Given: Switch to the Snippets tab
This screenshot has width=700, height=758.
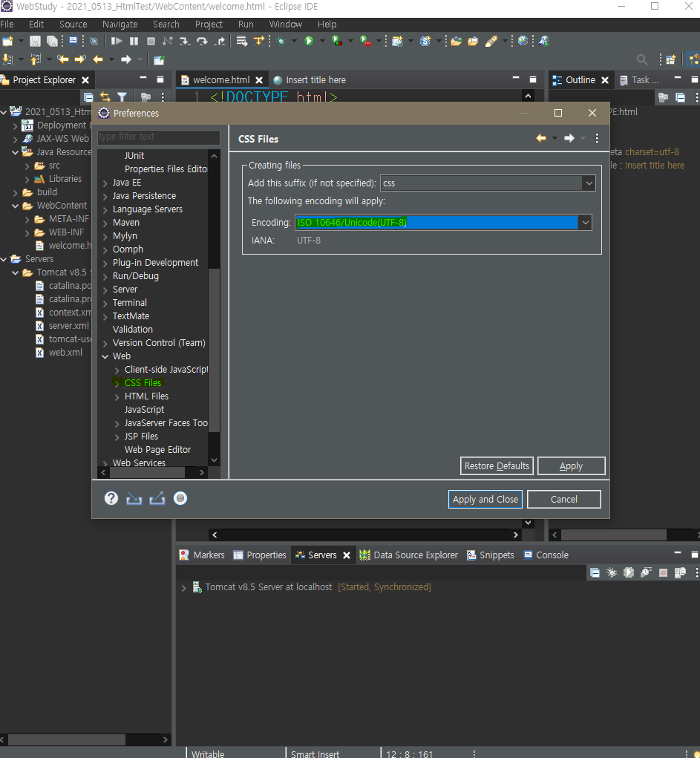Looking at the screenshot, I should tap(491, 555).
